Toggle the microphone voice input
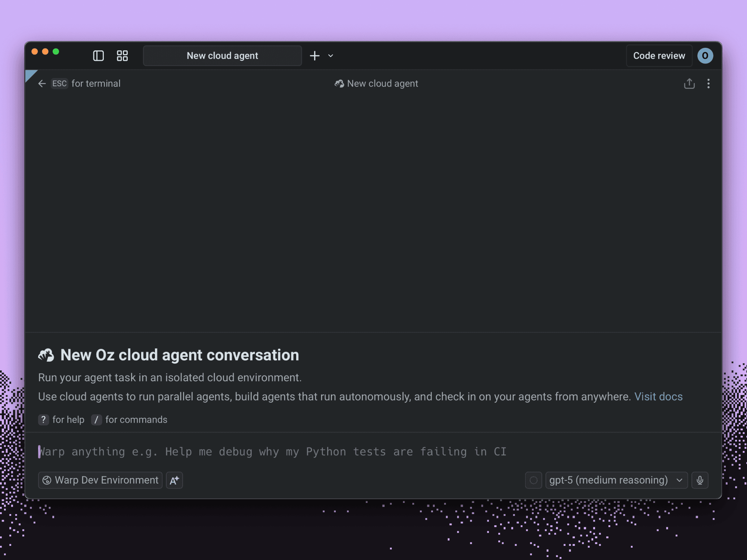This screenshot has width=747, height=560. coord(700,480)
